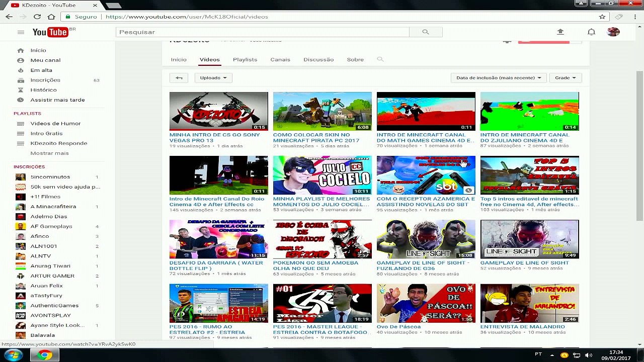Expand playlists with Mostrar mais
Screen dimensions: 644x362
click(49, 153)
